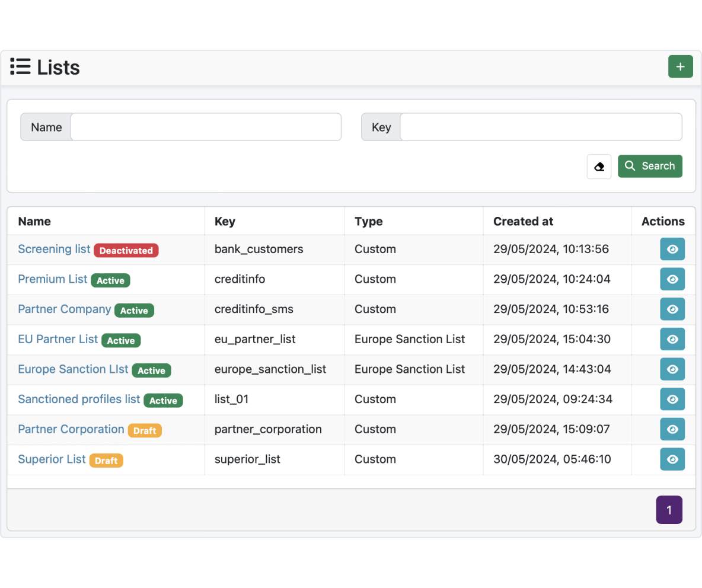This screenshot has height=588, width=702.
Task: Go to pagination page 1
Action: point(669,510)
